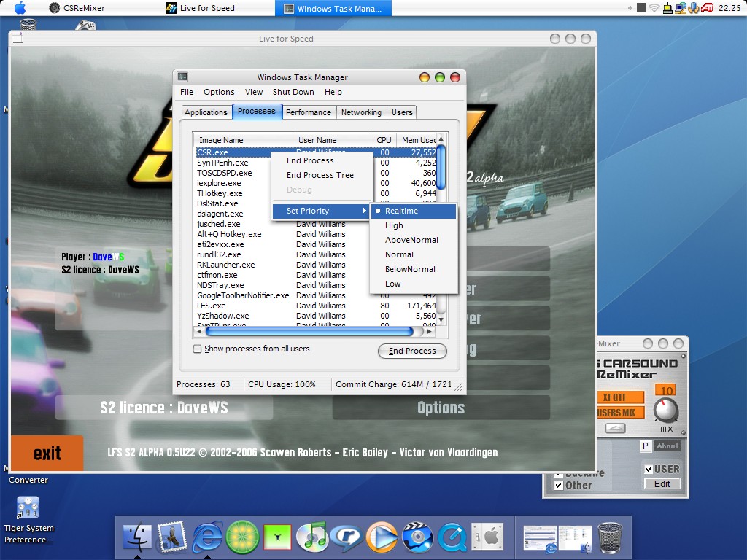Open Tiger System Preferences desktop icon

pyautogui.click(x=28, y=507)
